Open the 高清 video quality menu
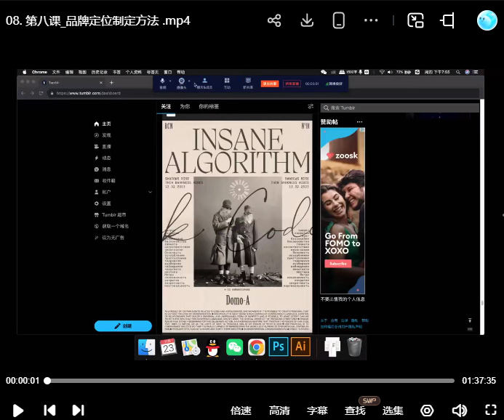Image resolution: width=504 pixels, height=420 pixels. [279, 411]
